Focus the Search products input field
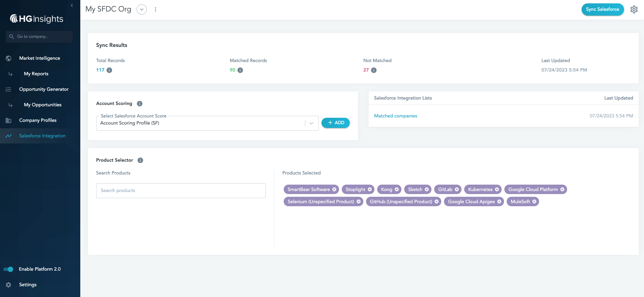 (181, 191)
